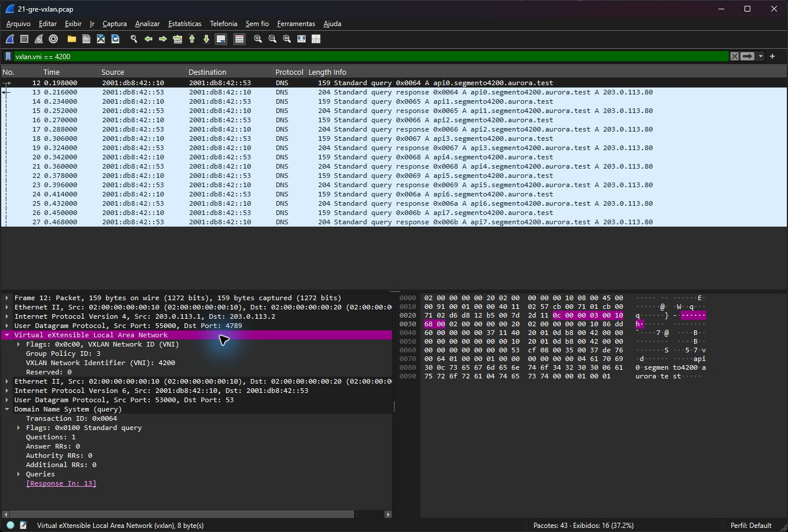Reload the capture file
This screenshot has height=532, width=788.
115,39
